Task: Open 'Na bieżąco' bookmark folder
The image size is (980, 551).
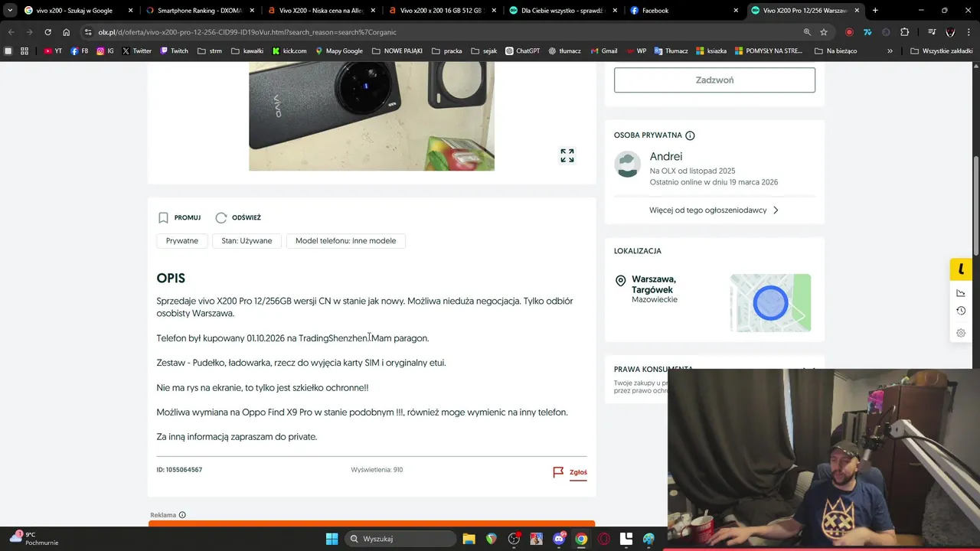Action: [x=836, y=51]
